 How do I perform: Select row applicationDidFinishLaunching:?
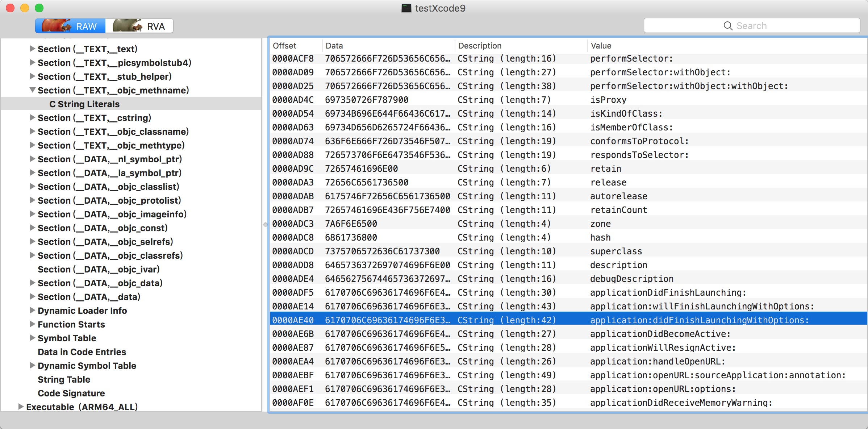click(568, 292)
